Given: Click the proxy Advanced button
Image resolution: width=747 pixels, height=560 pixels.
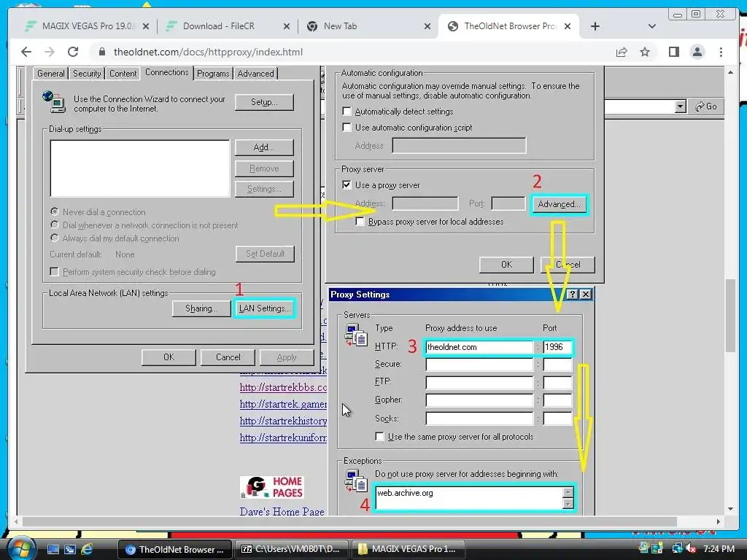Looking at the screenshot, I should pyautogui.click(x=560, y=204).
